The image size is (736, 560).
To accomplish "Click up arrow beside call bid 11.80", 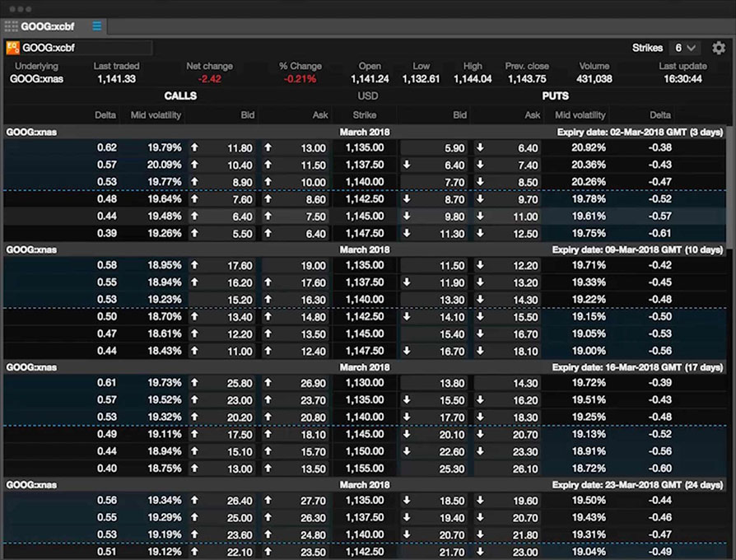I will (x=195, y=148).
